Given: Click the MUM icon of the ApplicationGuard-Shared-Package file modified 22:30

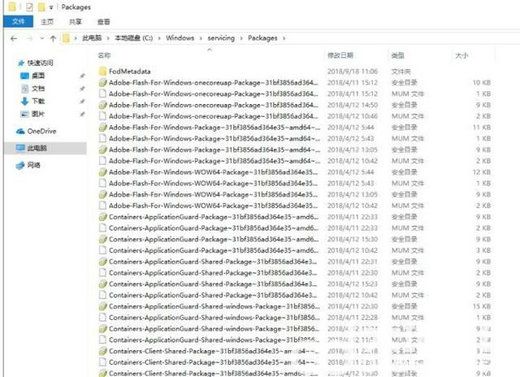Looking at the screenshot, I should (103, 273).
